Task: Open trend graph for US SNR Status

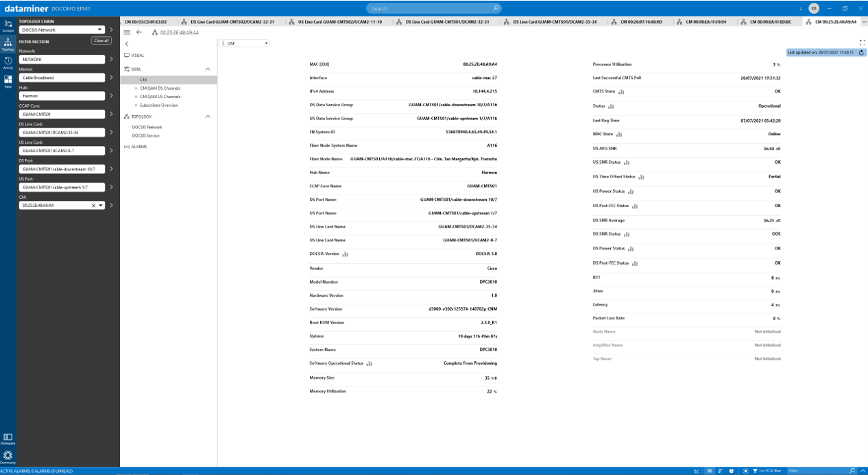Action: coord(627,162)
